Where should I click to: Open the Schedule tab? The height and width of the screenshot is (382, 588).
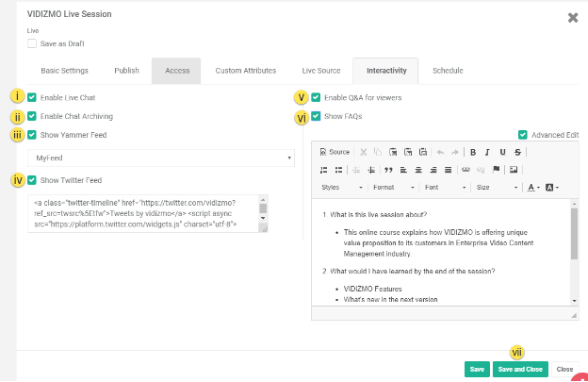point(448,71)
